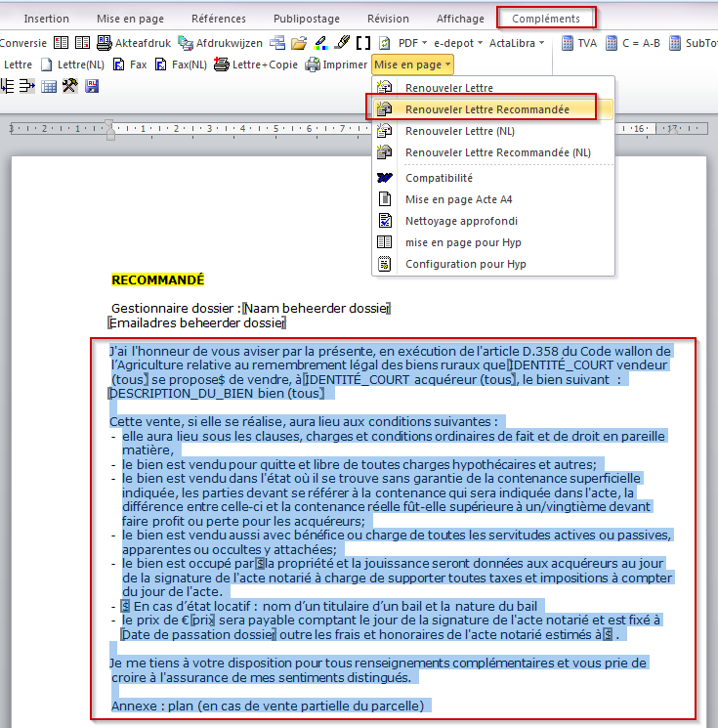Click the down-arrow list icon in third toolbar row
The image size is (718, 728).
coord(7,86)
